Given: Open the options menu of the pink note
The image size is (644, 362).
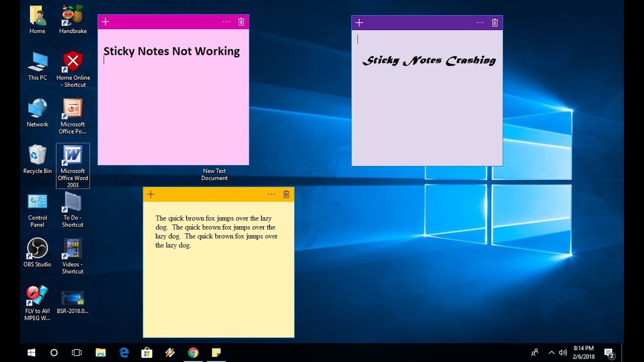Looking at the screenshot, I should [x=226, y=22].
